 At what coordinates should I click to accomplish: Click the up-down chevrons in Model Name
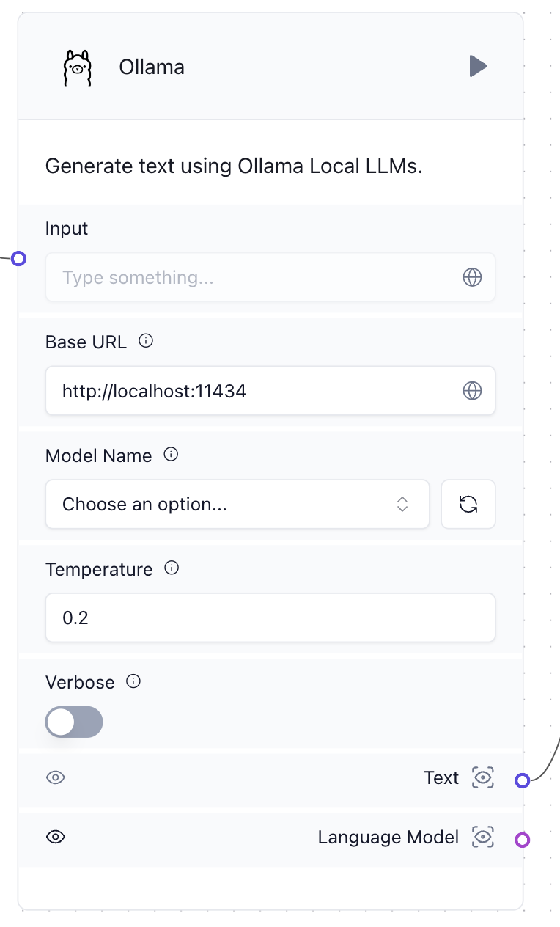point(402,504)
